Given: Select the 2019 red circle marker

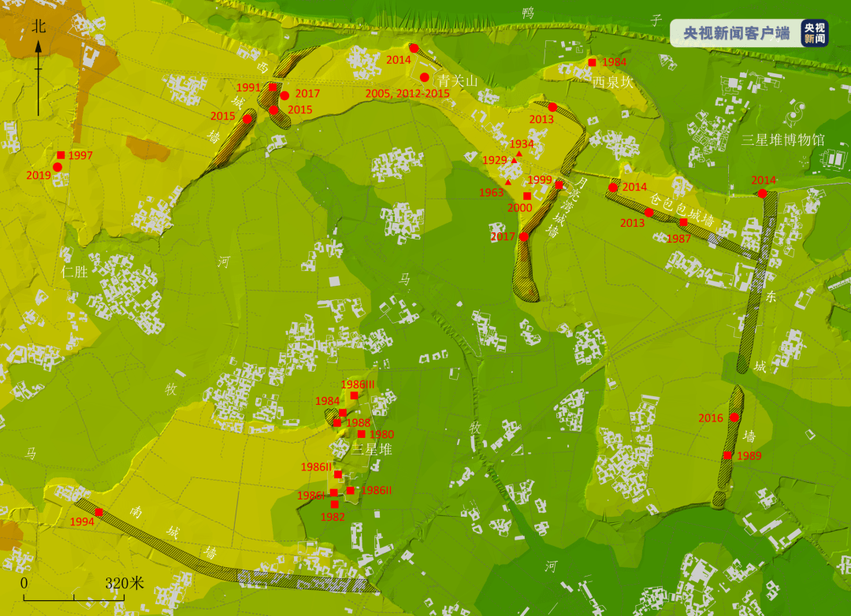Looking at the screenshot, I should pos(58,167).
